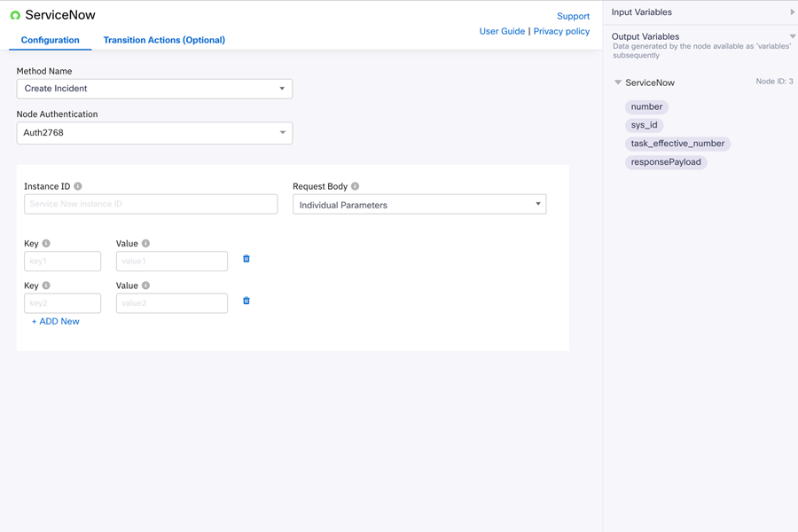Viewport: 798px width, 532px height.
Task: Select the number output variable chip
Action: [x=646, y=107]
